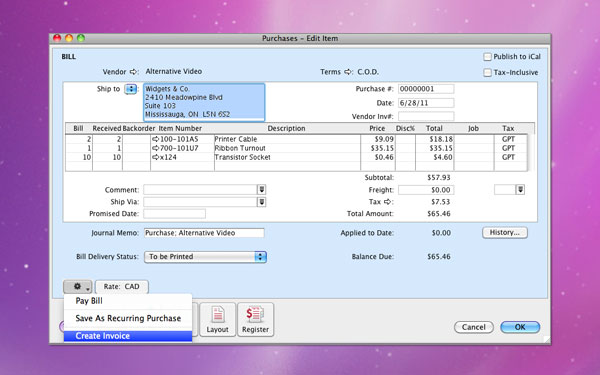Open Bill Delivery Status popup
Image resolution: width=600 pixels, height=375 pixels.
pos(205,257)
